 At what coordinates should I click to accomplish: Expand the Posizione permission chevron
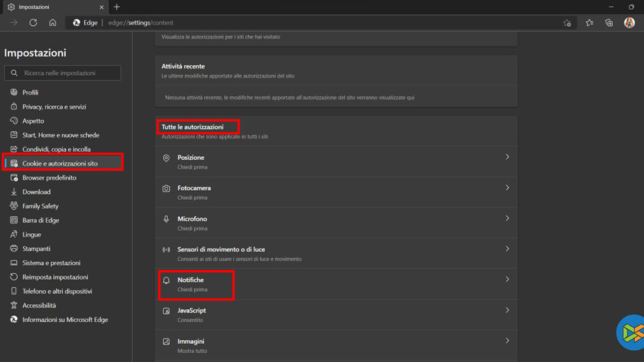pos(507,158)
